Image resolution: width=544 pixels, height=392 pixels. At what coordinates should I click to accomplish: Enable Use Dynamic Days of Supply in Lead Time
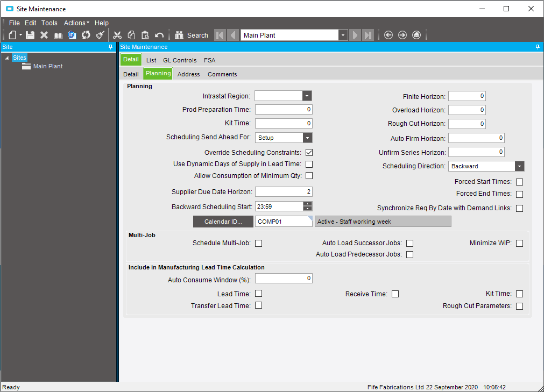tap(309, 164)
